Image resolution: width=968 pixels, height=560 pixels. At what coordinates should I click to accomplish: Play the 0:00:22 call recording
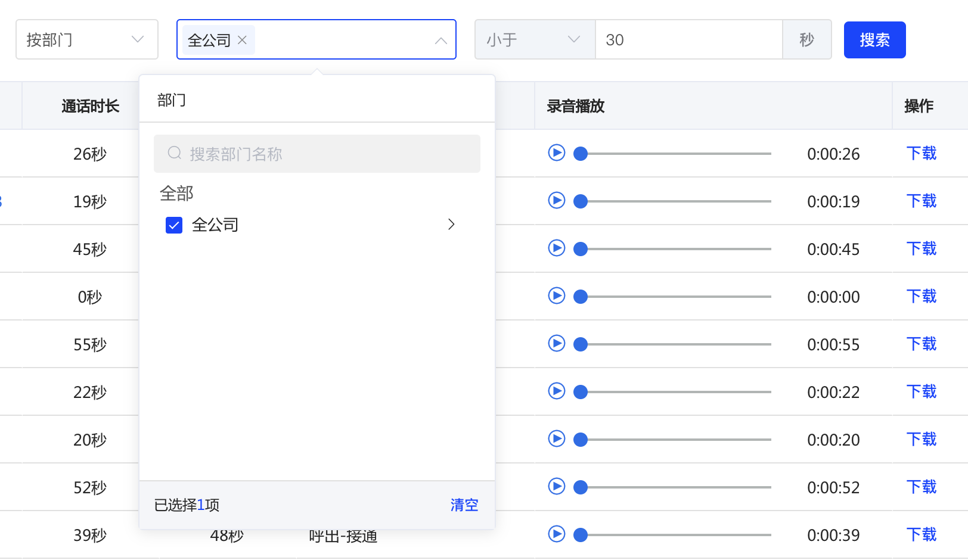[x=556, y=391]
